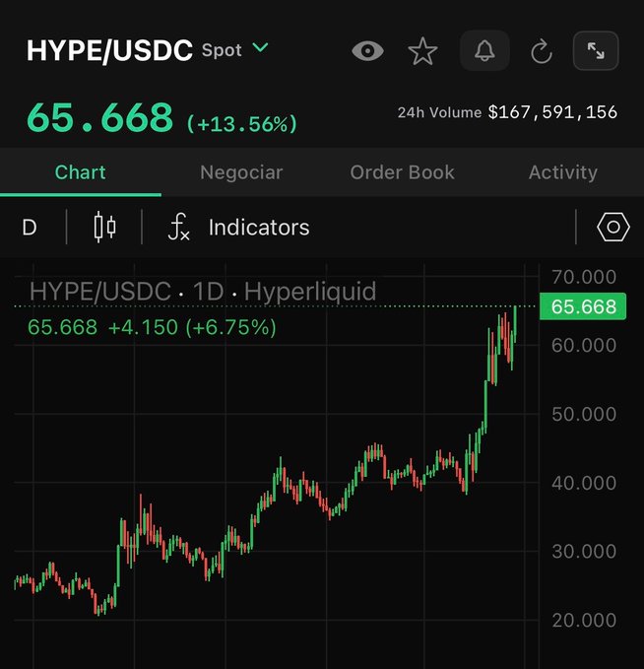Image resolution: width=644 pixels, height=669 pixels.
Task: Select the HYPE/USDC pair title
Action: [x=109, y=51]
